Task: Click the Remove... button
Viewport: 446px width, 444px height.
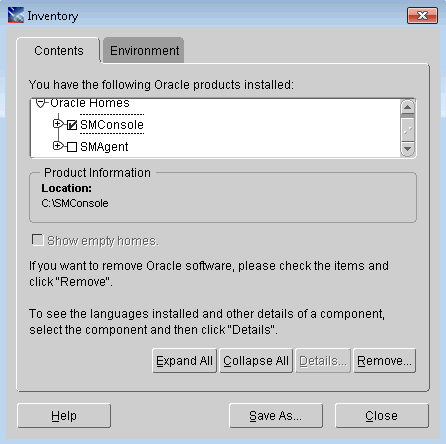Action: [384, 361]
